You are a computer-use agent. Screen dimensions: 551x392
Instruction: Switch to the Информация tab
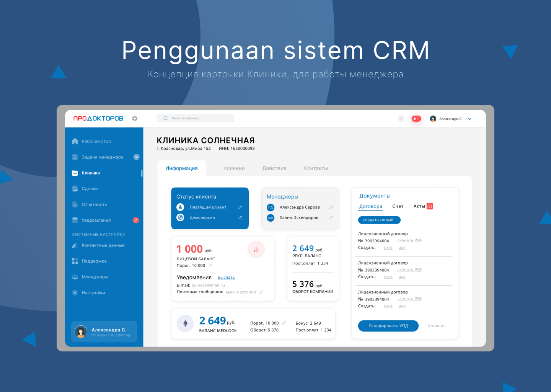pos(182,168)
